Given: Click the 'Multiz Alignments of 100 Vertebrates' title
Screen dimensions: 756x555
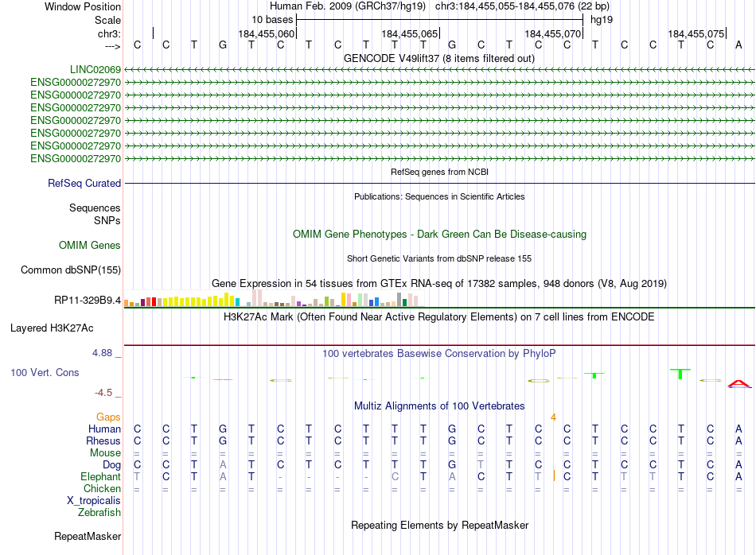Looking at the screenshot, I should pyautogui.click(x=439, y=406).
